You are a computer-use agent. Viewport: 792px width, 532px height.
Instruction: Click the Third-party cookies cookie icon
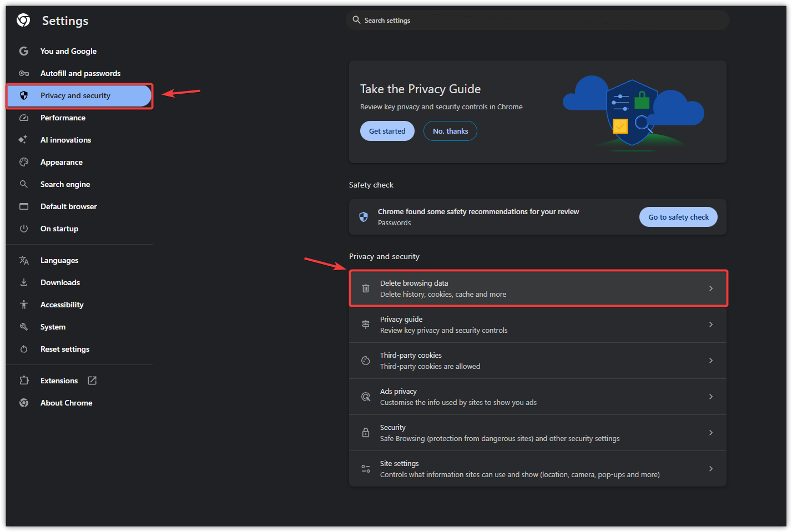pyautogui.click(x=366, y=361)
